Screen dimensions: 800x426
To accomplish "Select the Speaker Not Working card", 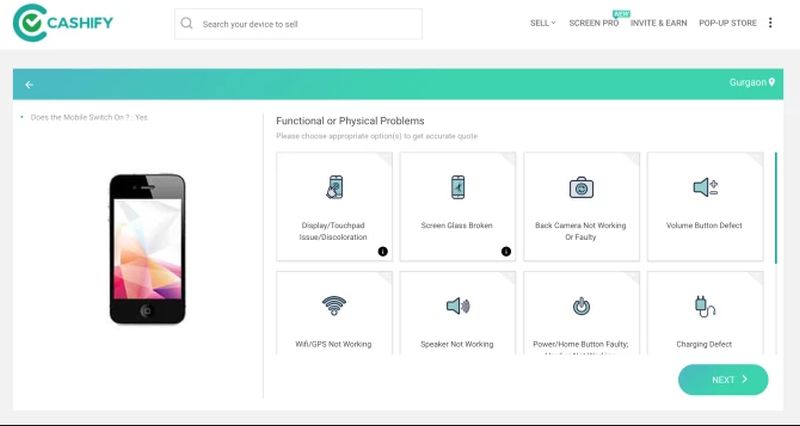I will pos(458,313).
